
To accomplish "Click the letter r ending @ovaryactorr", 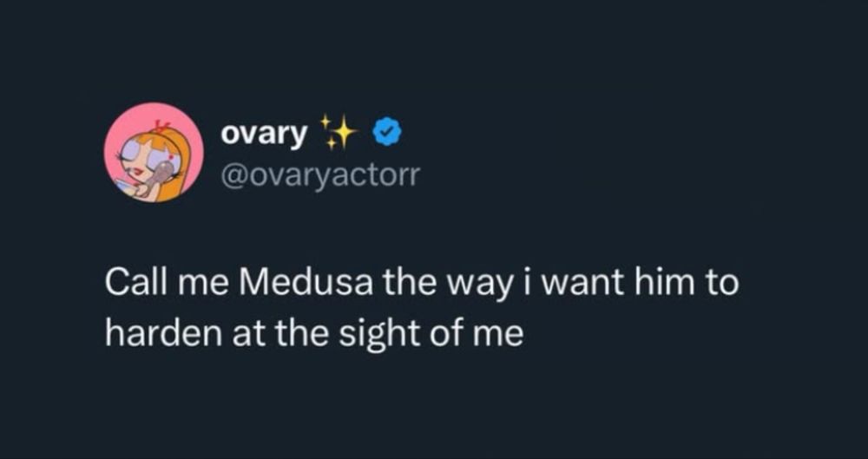I will point(415,176).
